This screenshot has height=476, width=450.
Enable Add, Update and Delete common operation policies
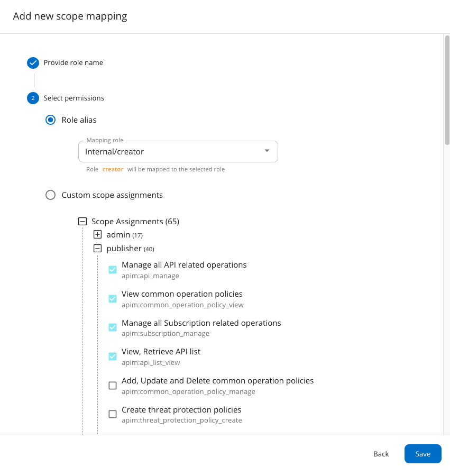click(x=112, y=385)
